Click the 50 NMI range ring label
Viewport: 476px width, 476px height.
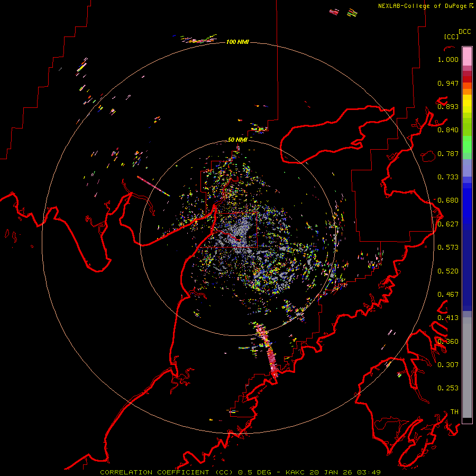click(x=237, y=140)
